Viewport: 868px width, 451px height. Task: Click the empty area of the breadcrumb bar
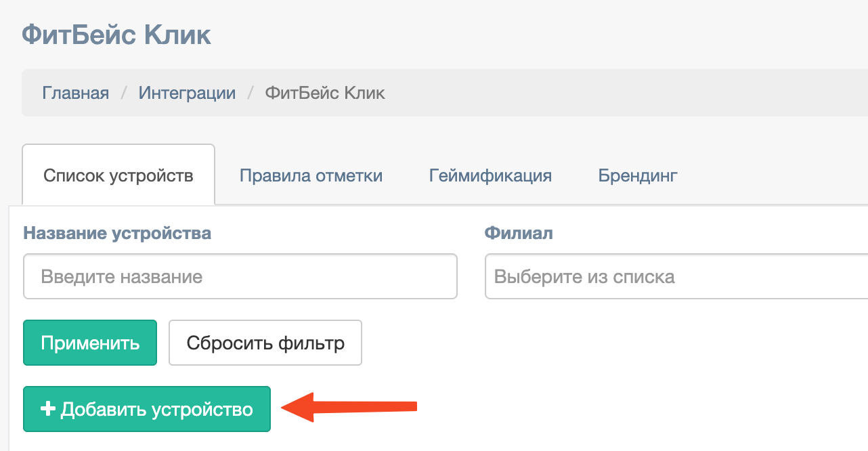609,93
